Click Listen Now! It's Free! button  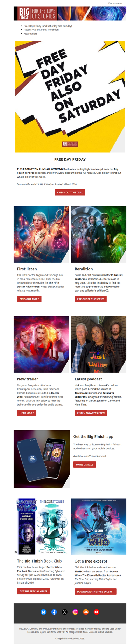click(91, 413)
